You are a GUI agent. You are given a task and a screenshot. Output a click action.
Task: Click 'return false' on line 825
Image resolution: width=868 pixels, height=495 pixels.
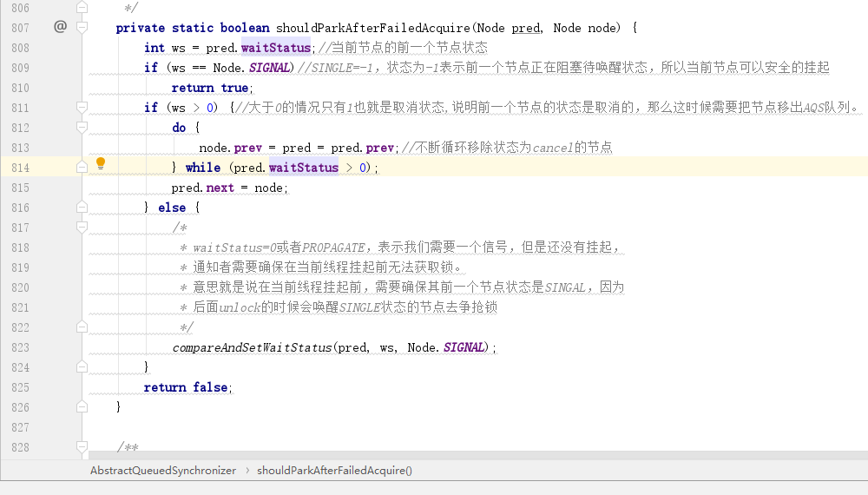coord(185,387)
